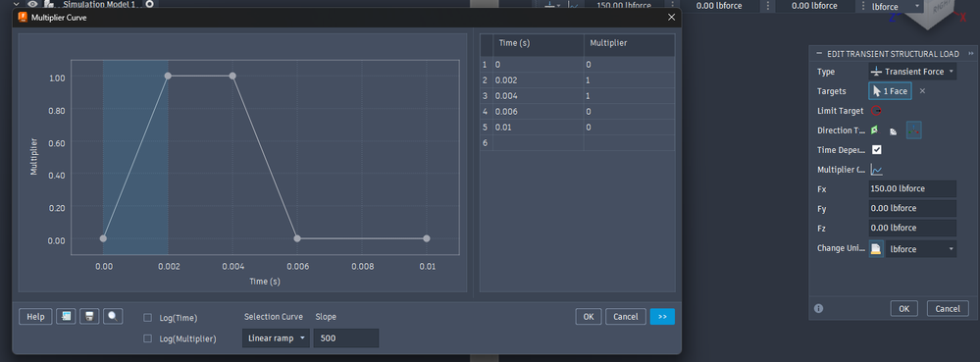Click the magnifier zoom icon button
Viewport: 980px width, 362px height.
113,316
